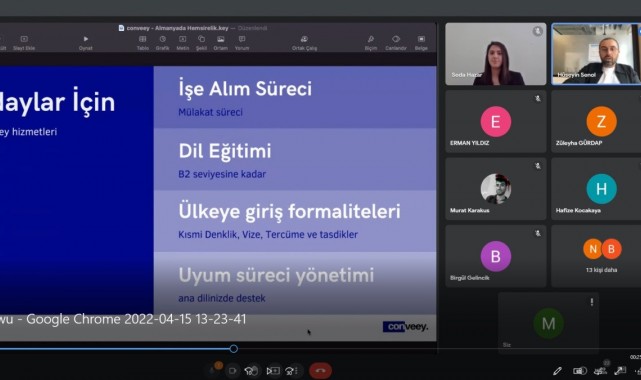Click the video progress slider handle
Screen dimensions: 641x380
tap(233, 349)
